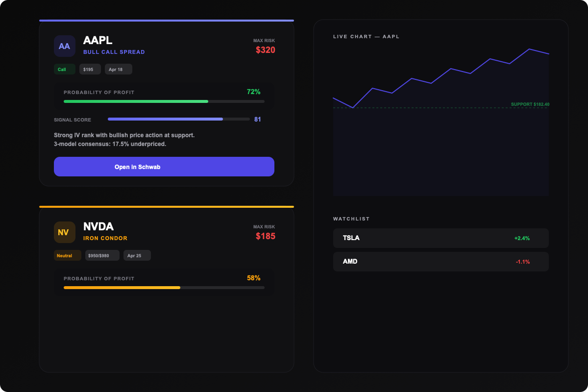The image size is (588, 392).
Task: Click the NV ticker icon for NVDA
Action: [x=64, y=232]
